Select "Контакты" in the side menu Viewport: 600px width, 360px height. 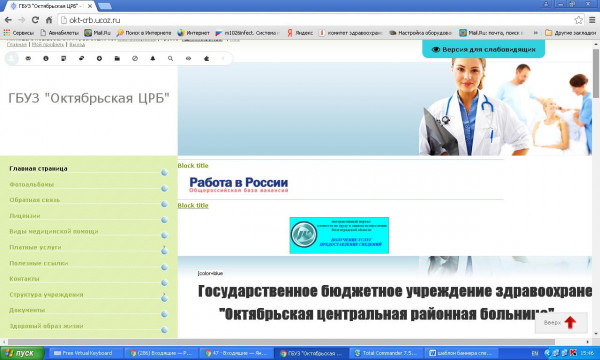[24, 279]
